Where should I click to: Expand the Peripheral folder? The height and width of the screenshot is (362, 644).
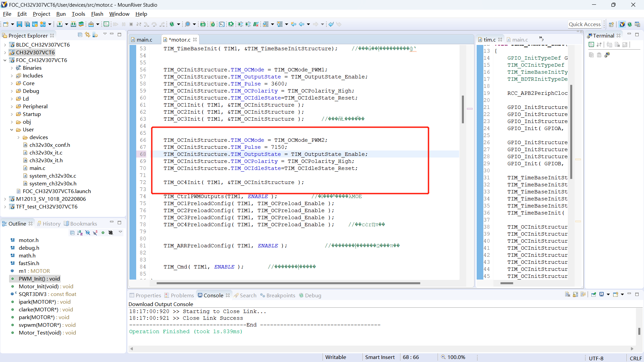[12, 107]
